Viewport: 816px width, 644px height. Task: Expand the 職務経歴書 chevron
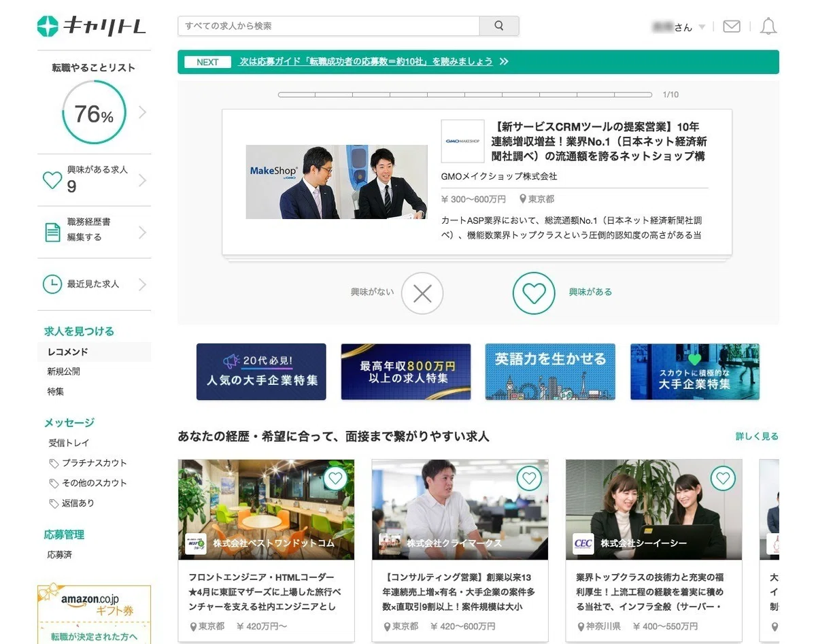coord(142,233)
